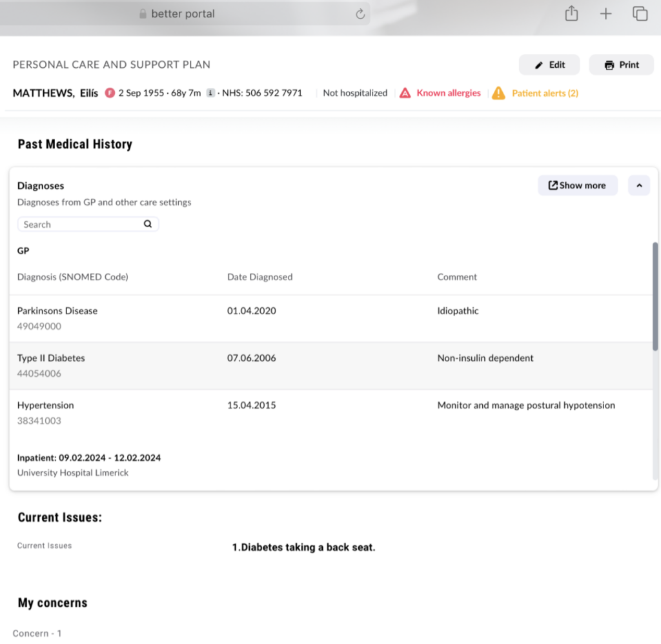Collapse the Diagnoses panel with chevron
661x644 pixels.
point(639,185)
